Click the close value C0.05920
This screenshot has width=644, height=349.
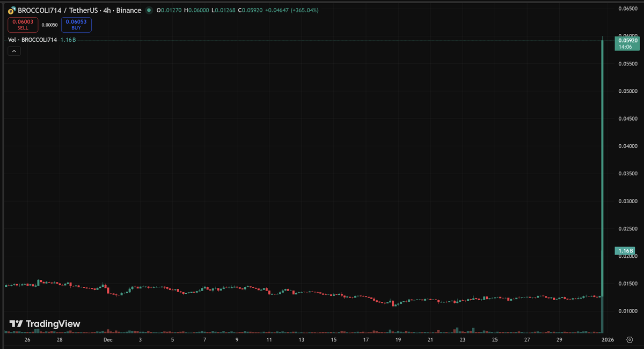[252, 11]
